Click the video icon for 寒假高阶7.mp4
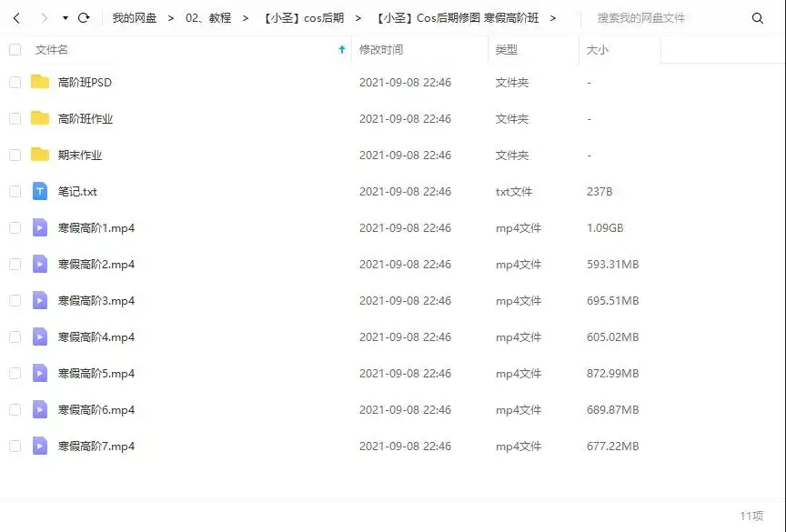 click(x=38, y=446)
